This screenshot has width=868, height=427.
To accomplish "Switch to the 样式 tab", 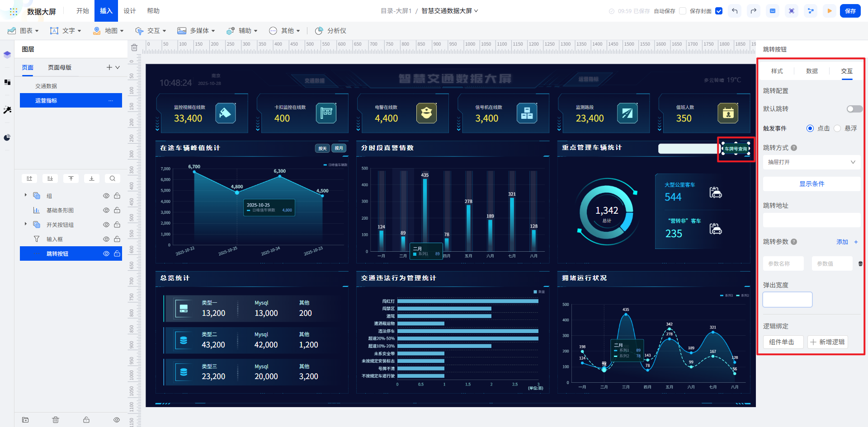I will [x=777, y=71].
